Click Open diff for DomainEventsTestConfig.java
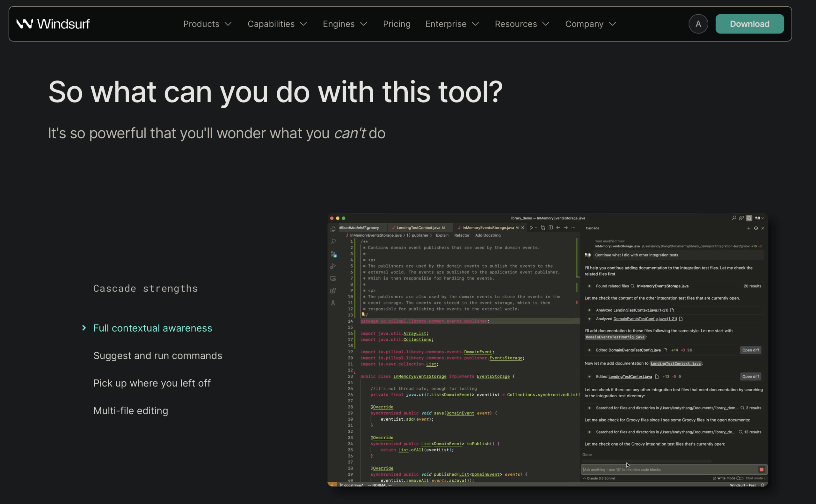816x504 pixels. (750, 350)
